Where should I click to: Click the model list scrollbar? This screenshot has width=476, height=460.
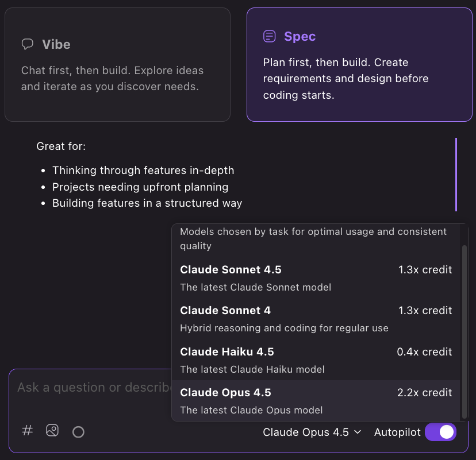[x=464, y=332]
